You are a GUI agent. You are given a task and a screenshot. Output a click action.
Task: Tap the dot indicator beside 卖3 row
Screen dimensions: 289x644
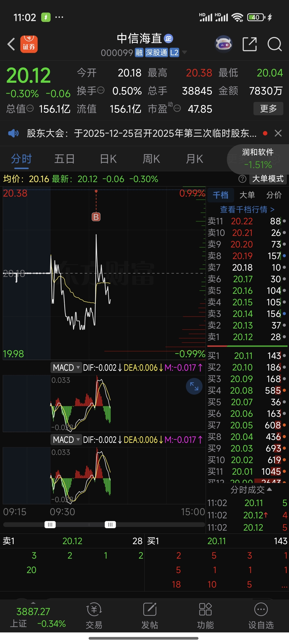point(284,314)
